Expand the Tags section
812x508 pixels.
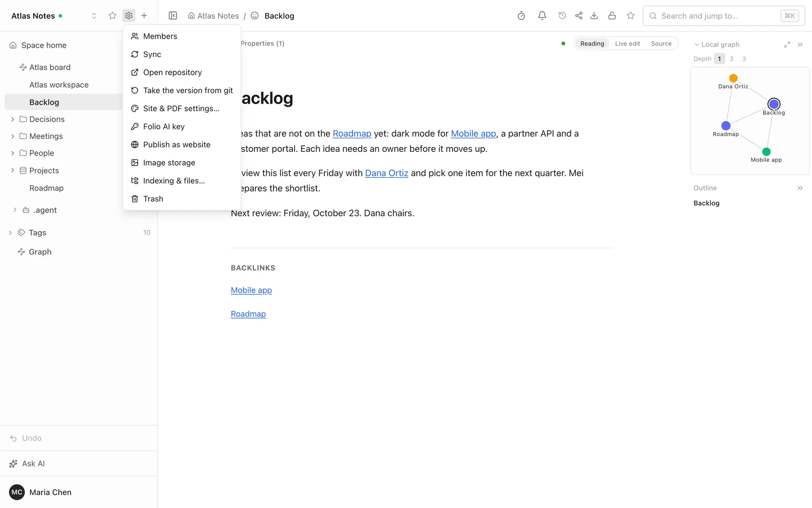click(x=10, y=233)
